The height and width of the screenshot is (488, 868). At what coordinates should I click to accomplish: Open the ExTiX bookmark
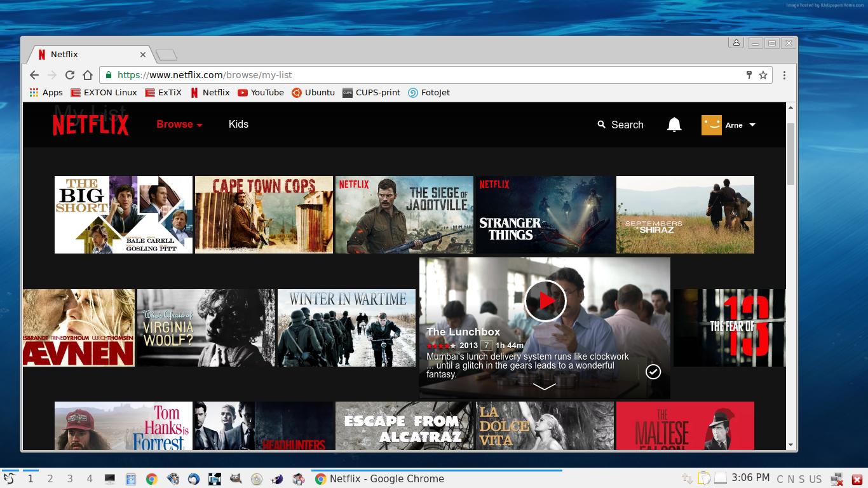[x=163, y=92]
